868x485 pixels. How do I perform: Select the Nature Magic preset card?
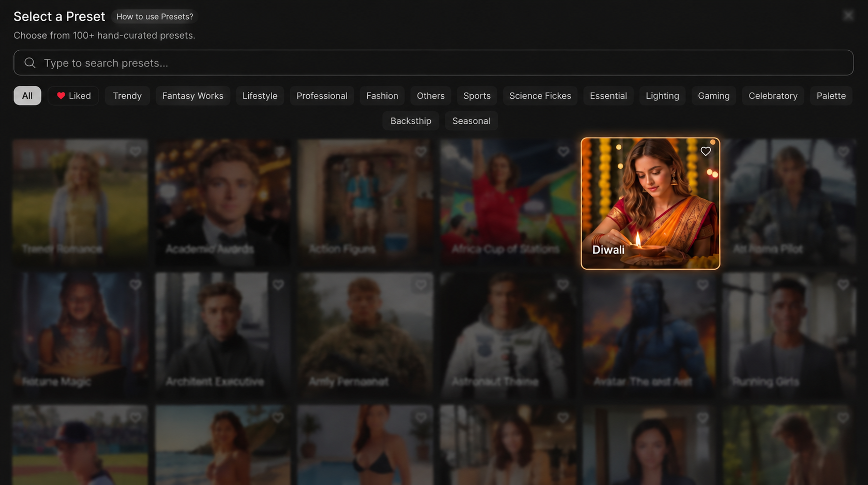tap(80, 335)
